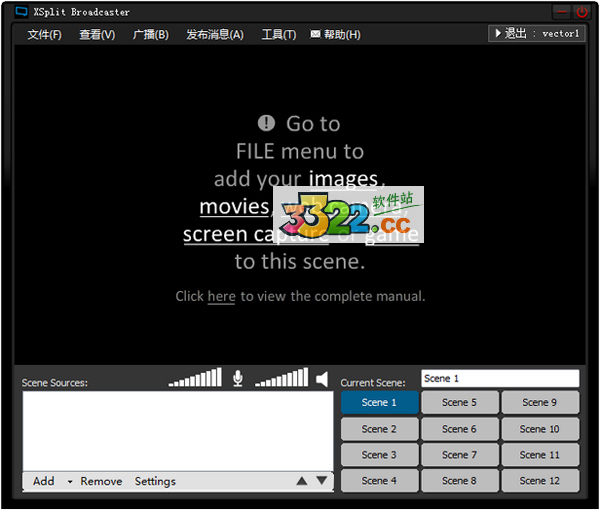Mute the speaker icon
The width and height of the screenshot is (600, 511).
click(x=322, y=379)
